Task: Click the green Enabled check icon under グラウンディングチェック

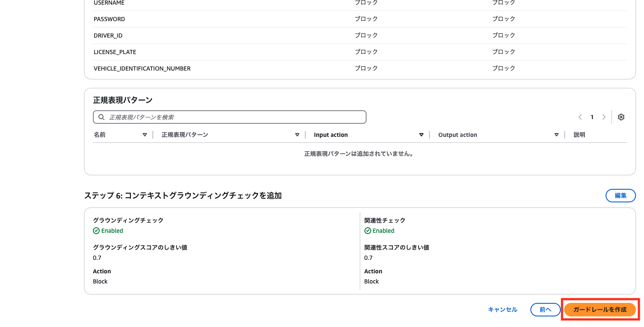Action: coord(96,231)
